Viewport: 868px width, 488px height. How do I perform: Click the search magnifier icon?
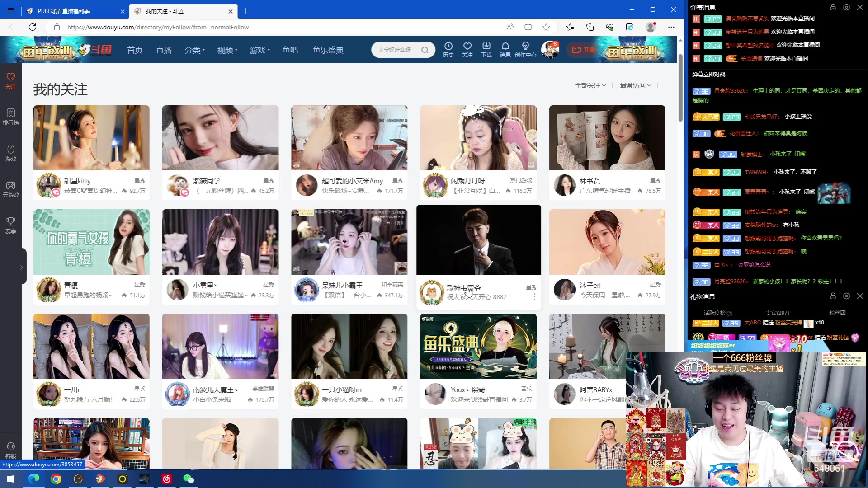click(425, 50)
